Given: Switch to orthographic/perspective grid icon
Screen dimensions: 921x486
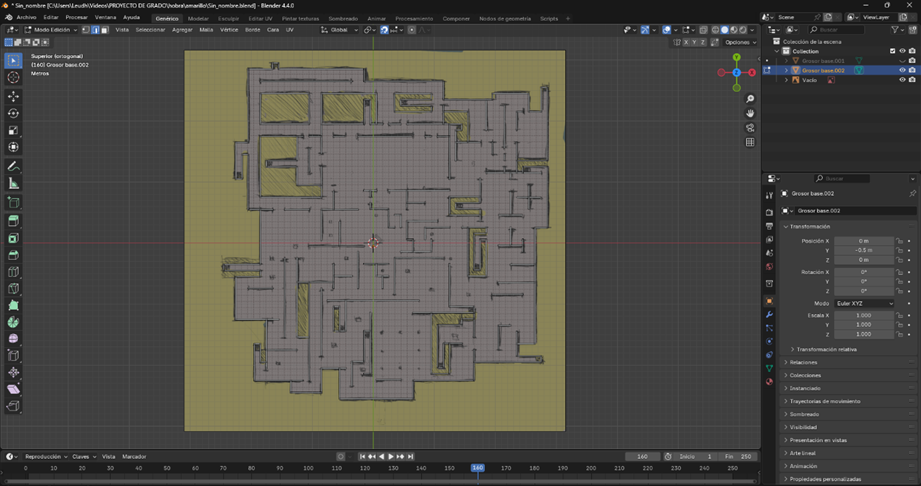Looking at the screenshot, I should click(750, 142).
